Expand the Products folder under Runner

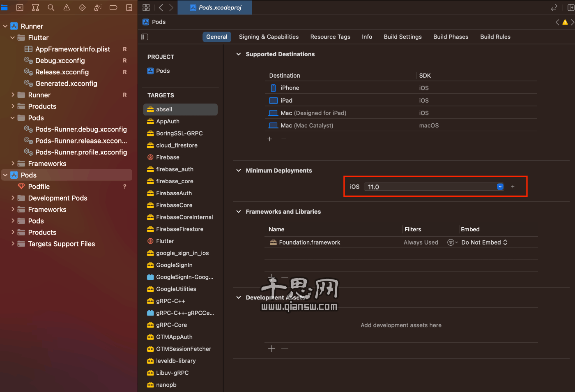13,106
